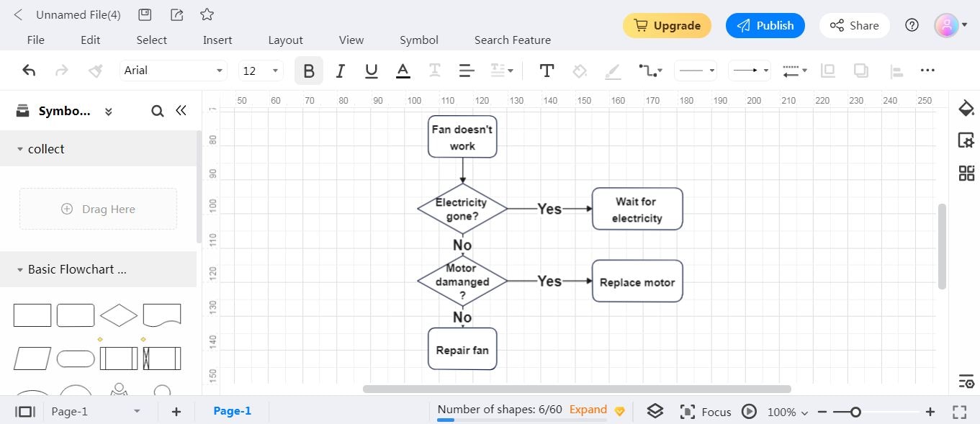Viewport: 980px width, 424px height.
Task: Open the style fill panel icon
Action: [x=966, y=109]
